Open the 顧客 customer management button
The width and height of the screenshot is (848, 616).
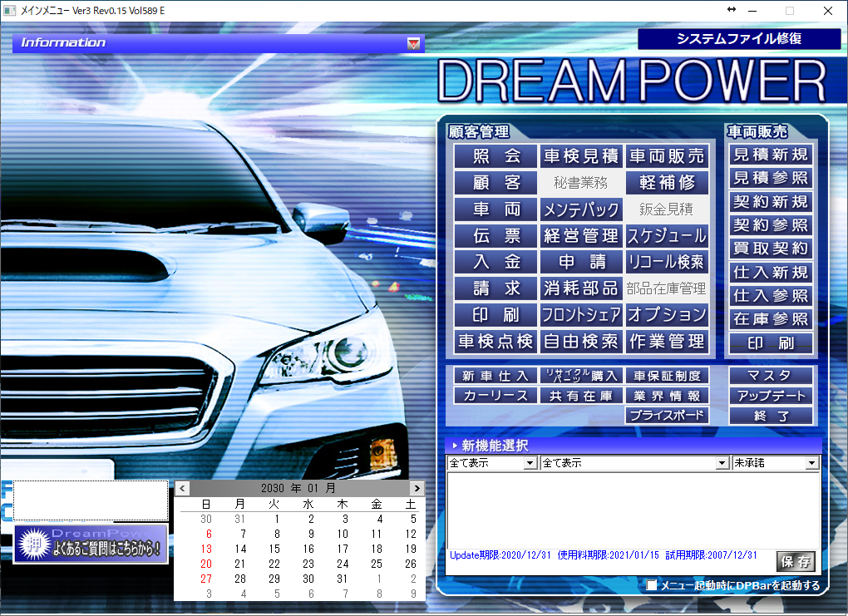[x=496, y=182]
